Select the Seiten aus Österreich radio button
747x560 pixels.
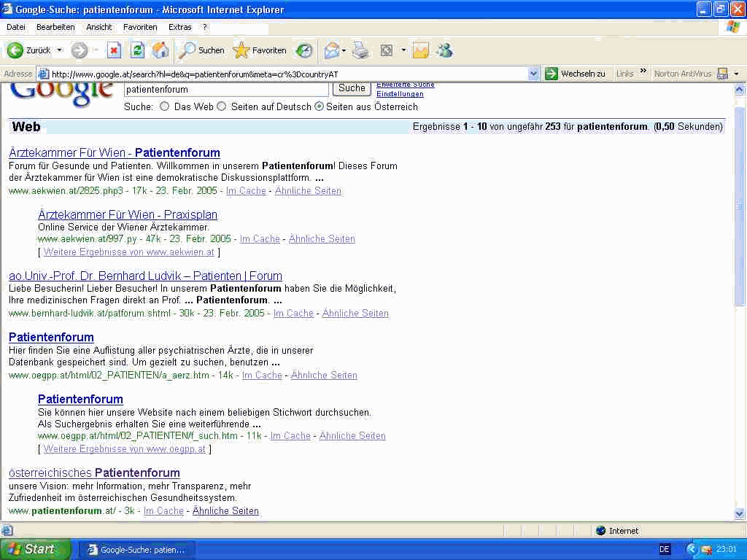coord(320,106)
